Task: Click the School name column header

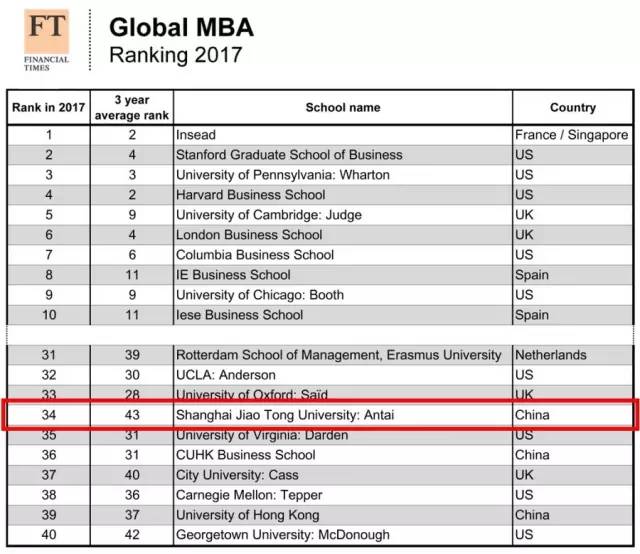Action: coord(342,107)
